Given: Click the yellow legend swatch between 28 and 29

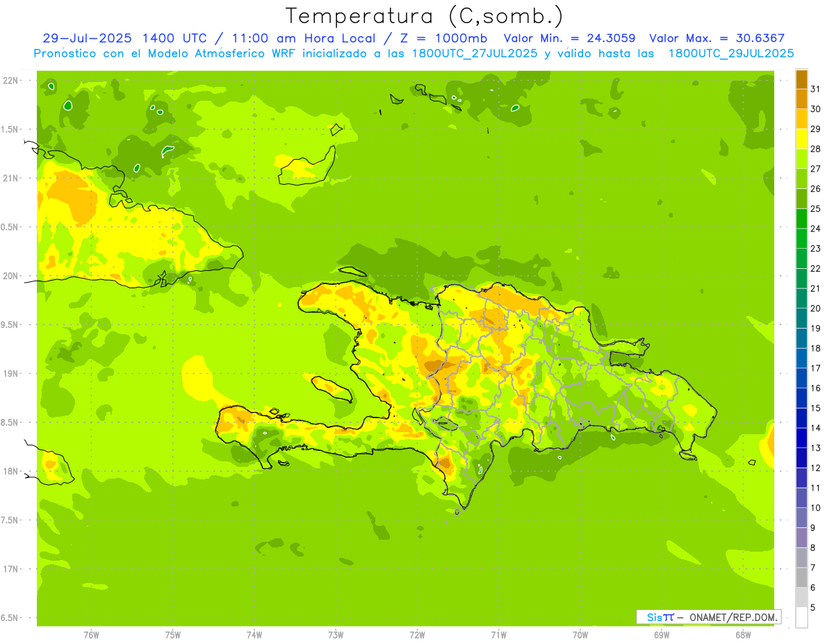Looking at the screenshot, I should 801,139.
